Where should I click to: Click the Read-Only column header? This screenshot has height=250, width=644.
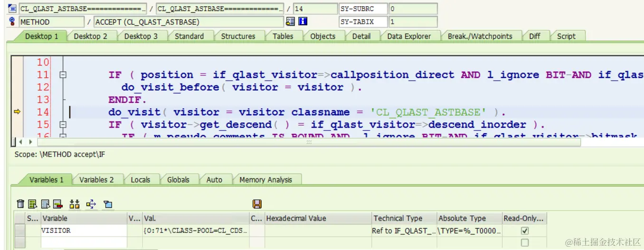pos(524,218)
